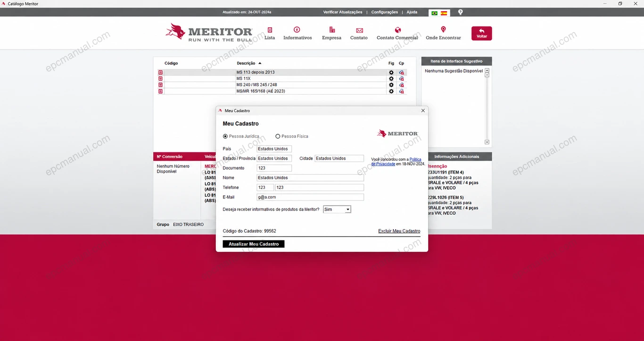Open figure gear for MS 113 depois 2013
This screenshot has height=341, width=644.
coord(391,72)
